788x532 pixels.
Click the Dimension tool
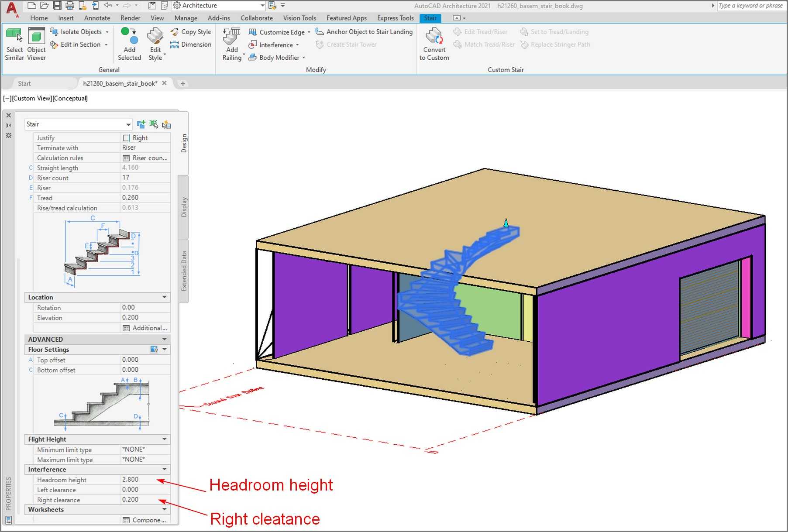click(191, 45)
